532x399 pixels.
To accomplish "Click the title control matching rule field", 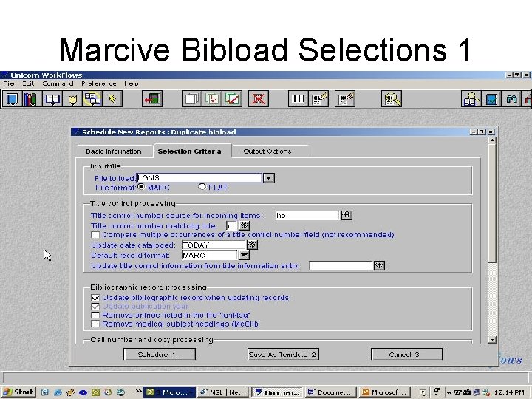I will [x=231, y=225].
